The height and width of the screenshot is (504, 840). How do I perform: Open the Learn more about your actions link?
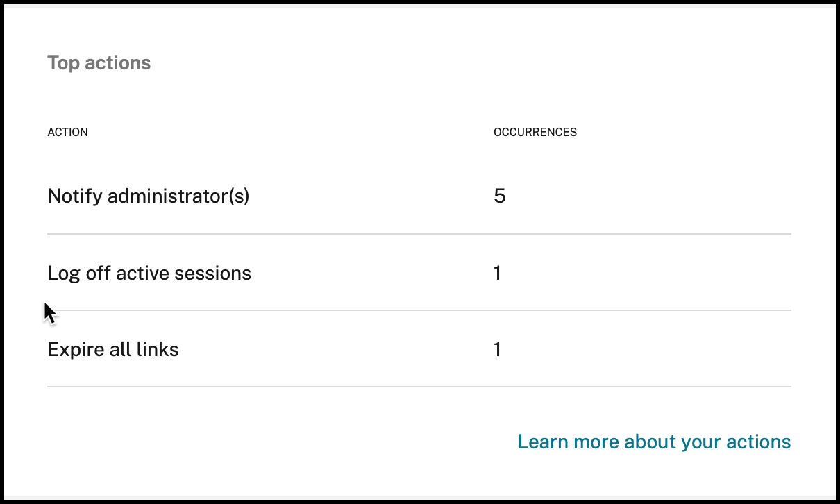(654, 442)
